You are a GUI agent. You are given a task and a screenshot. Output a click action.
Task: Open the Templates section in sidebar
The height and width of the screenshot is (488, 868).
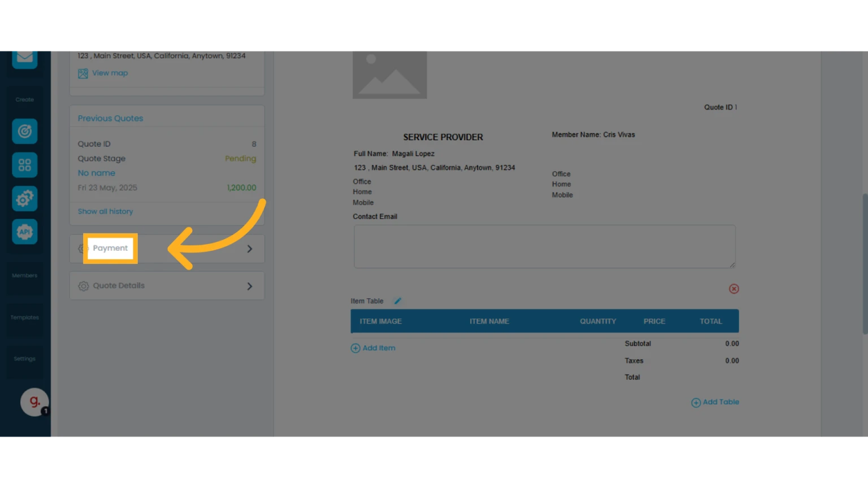coord(25,317)
